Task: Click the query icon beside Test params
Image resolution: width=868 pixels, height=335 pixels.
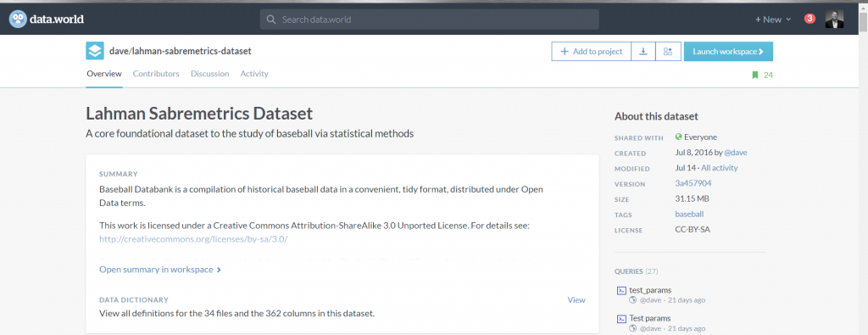Action: (x=621, y=319)
